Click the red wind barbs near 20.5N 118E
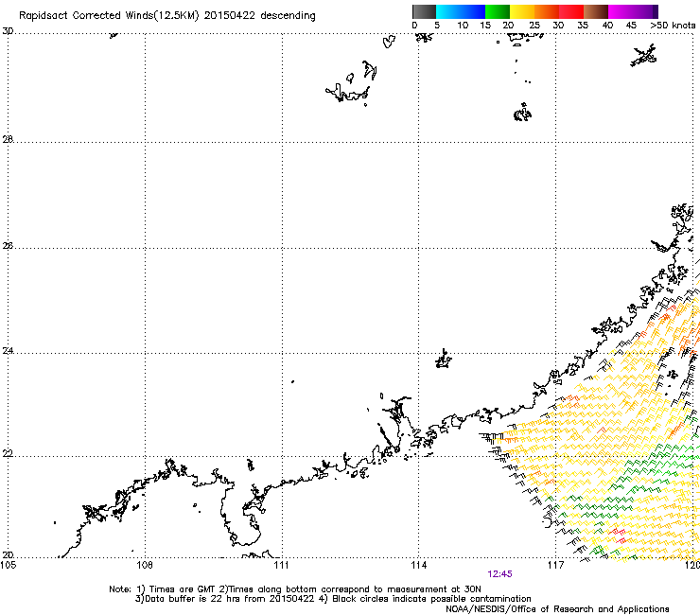The image size is (700, 615). (619, 536)
